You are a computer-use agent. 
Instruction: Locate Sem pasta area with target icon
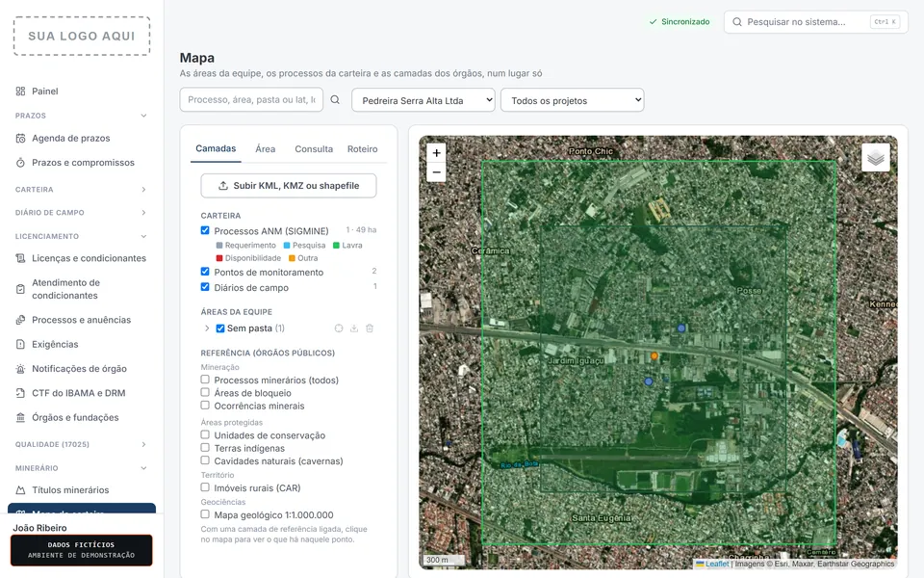pyautogui.click(x=339, y=328)
